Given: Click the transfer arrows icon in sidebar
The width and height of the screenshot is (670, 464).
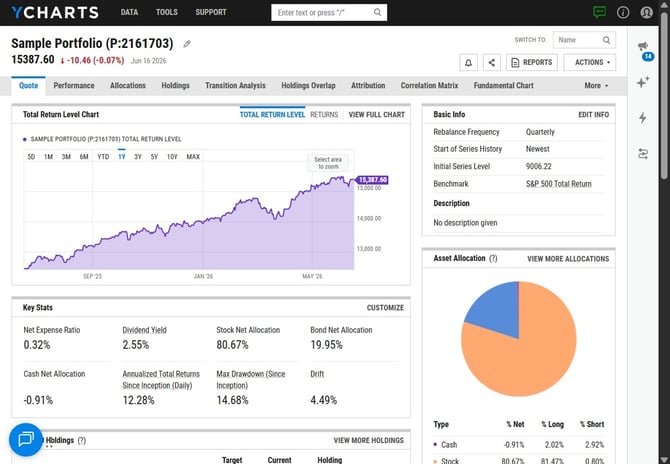Looking at the screenshot, I should (643, 153).
